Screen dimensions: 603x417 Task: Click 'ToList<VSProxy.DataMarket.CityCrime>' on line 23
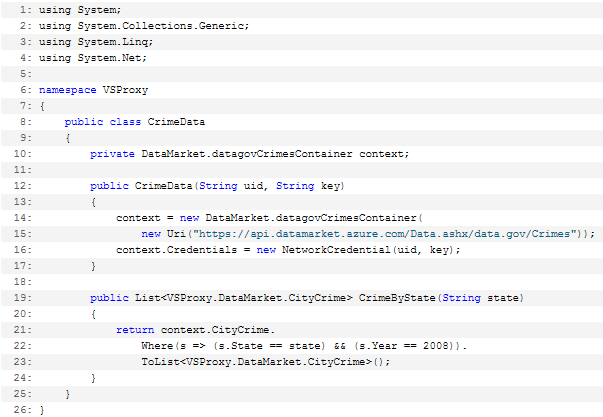pyautogui.click(x=257, y=362)
